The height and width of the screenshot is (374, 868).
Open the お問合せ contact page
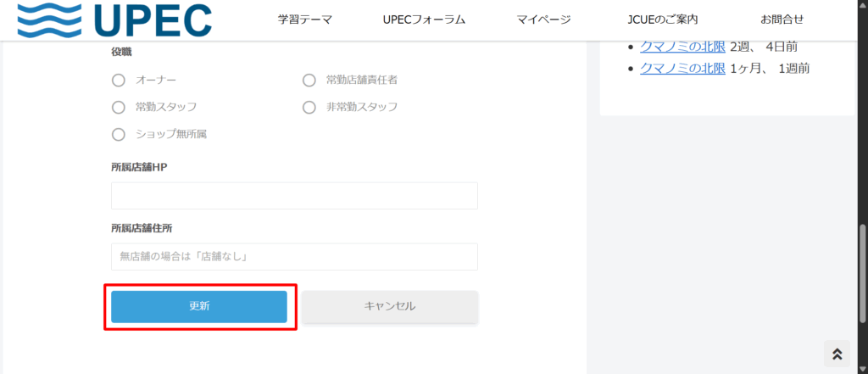click(x=782, y=20)
